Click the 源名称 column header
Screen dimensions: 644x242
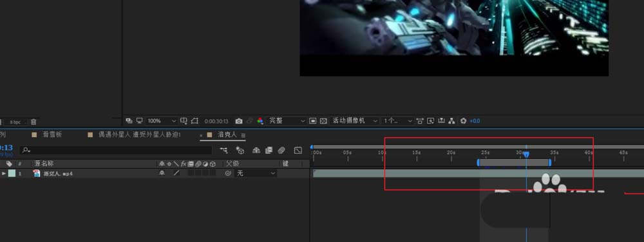coord(44,163)
